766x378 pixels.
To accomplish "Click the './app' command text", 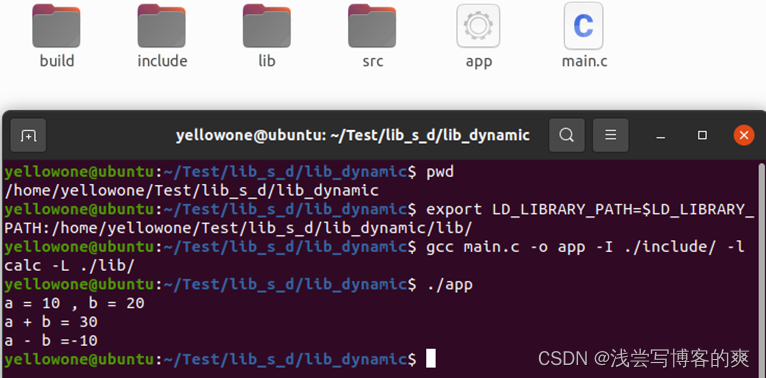I will (449, 285).
